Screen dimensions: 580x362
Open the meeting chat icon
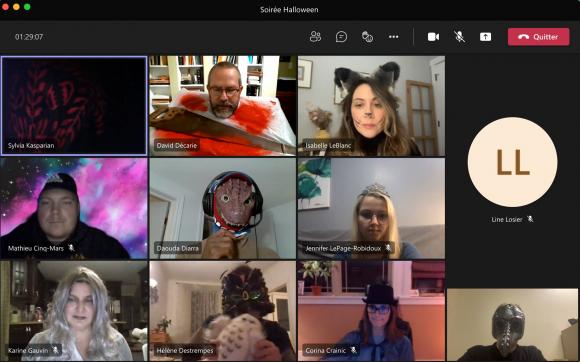pos(341,37)
